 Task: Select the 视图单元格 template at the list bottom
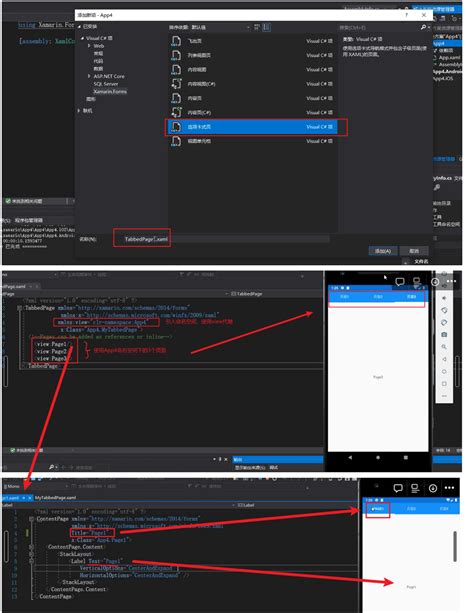point(252,141)
